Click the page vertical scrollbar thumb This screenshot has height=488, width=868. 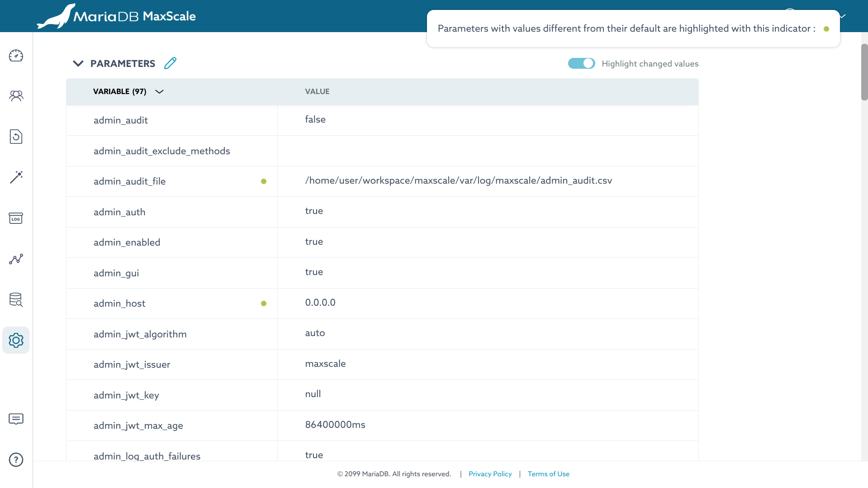tap(864, 72)
